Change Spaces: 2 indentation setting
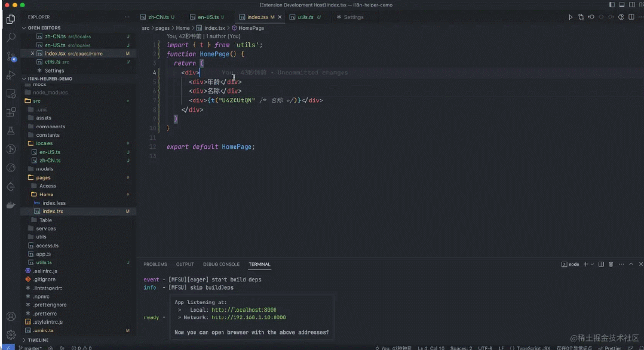This screenshot has width=644, height=350. coord(461,348)
